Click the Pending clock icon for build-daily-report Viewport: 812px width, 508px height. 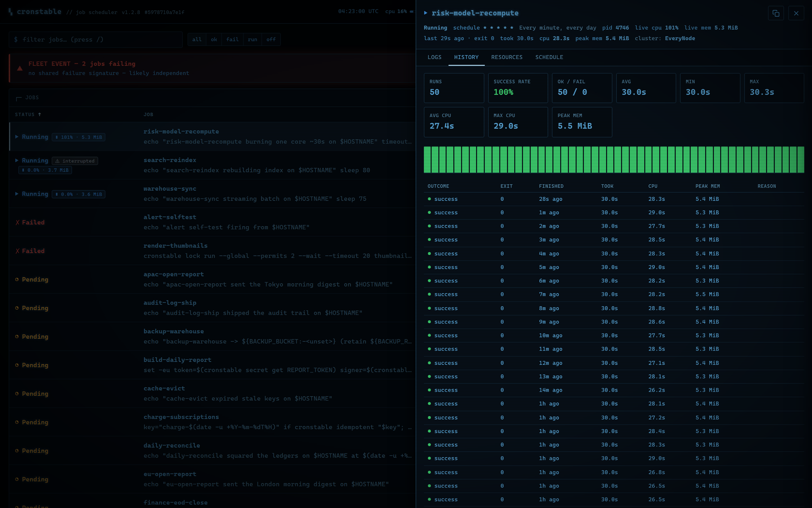pos(17,365)
